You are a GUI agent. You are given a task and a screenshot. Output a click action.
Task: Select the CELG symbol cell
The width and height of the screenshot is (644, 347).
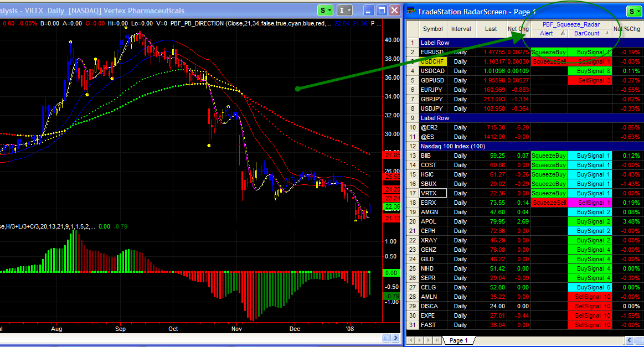[432, 287]
